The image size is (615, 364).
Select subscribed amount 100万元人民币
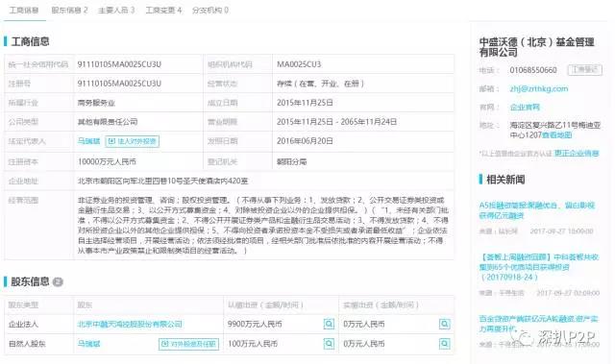pos(253,344)
